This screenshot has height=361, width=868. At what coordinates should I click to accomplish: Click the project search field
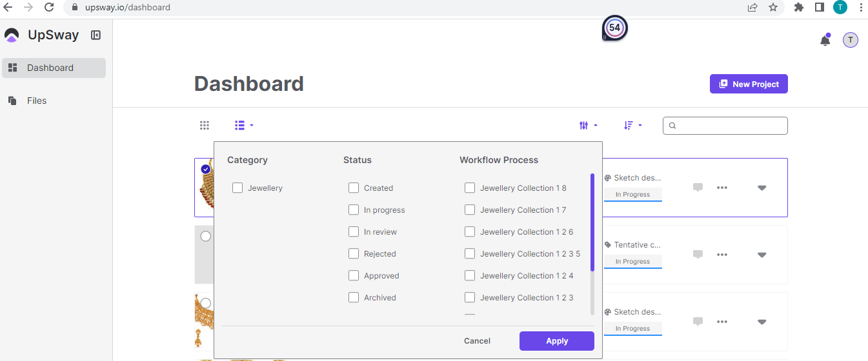(729, 126)
